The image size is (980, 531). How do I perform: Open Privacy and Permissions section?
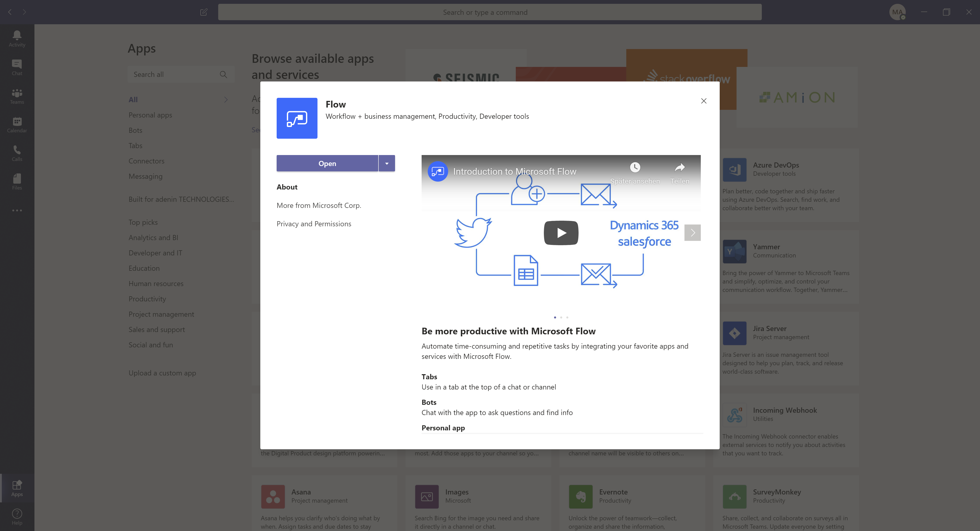[x=314, y=224]
